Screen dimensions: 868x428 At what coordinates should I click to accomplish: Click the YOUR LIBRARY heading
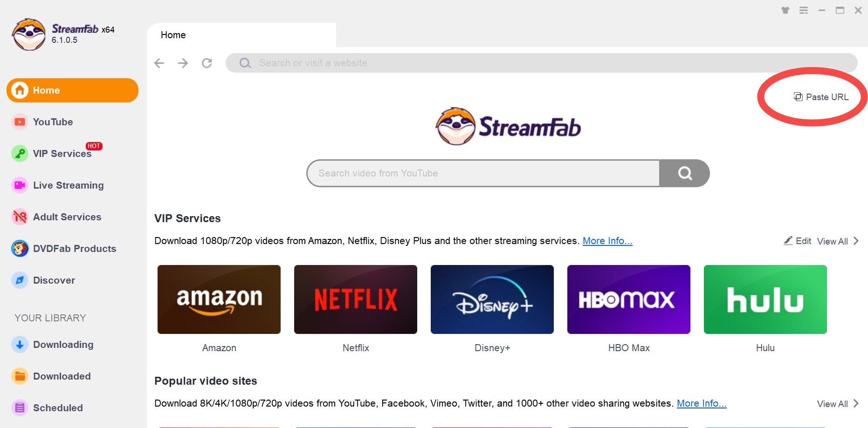coord(50,318)
